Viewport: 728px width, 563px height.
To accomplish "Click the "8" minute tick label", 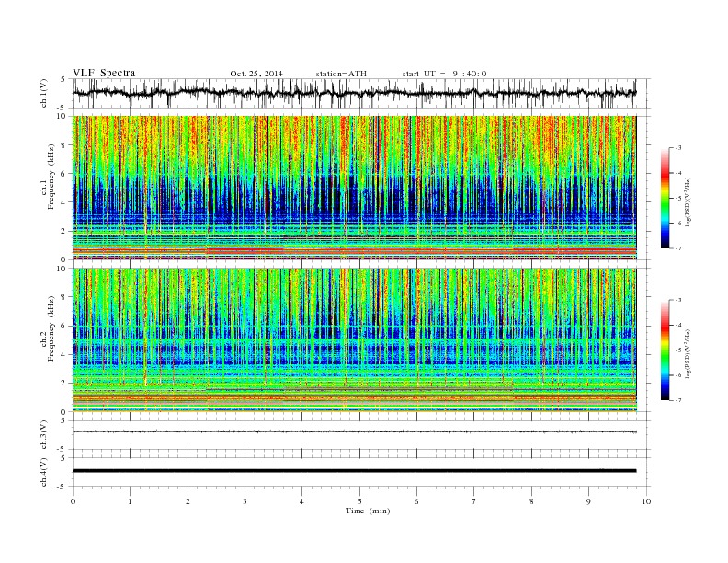I will [x=531, y=501].
